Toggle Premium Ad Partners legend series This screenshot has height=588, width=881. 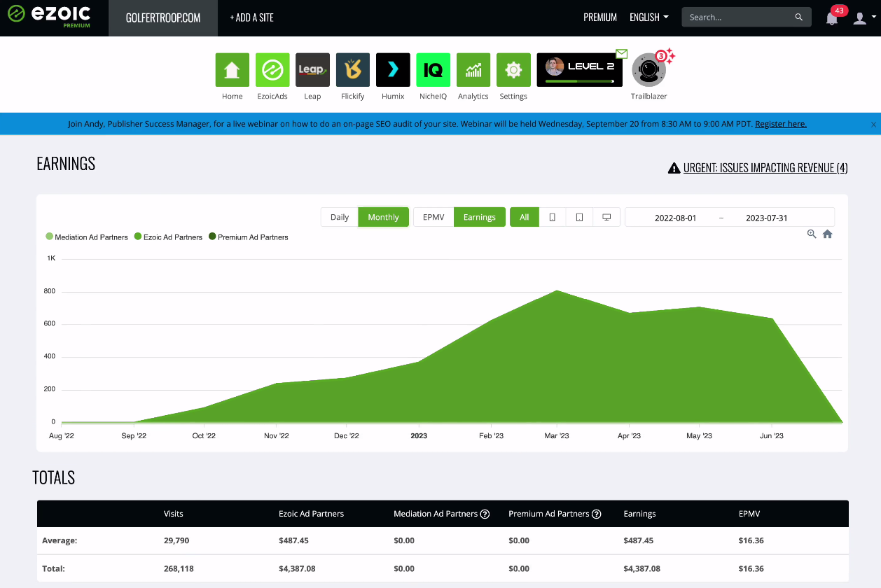pyautogui.click(x=248, y=237)
